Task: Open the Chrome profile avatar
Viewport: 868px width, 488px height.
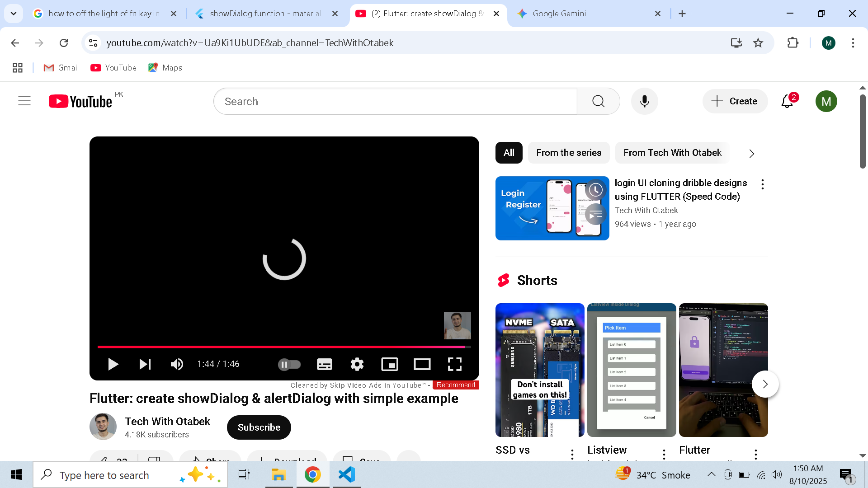Action: pyautogui.click(x=829, y=43)
